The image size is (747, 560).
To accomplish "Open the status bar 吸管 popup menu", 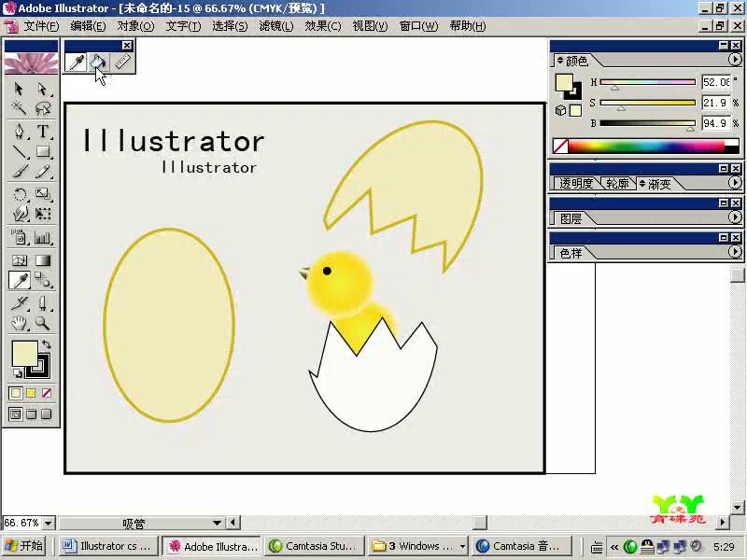I will coord(217,523).
